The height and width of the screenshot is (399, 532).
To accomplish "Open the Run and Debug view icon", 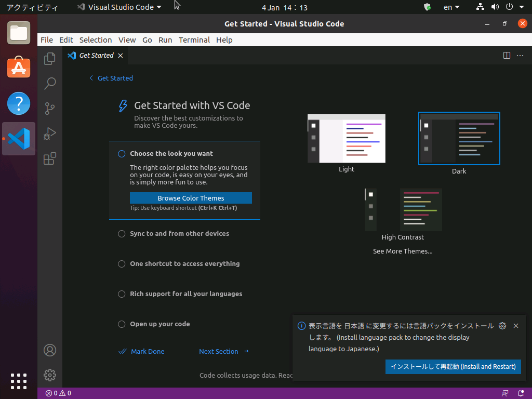I will [50, 134].
